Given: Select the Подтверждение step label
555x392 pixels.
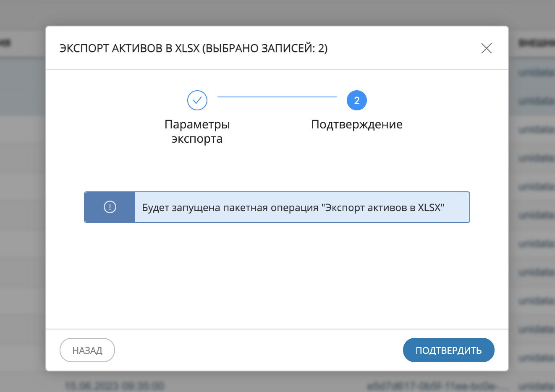Looking at the screenshot, I should pos(356,124).
